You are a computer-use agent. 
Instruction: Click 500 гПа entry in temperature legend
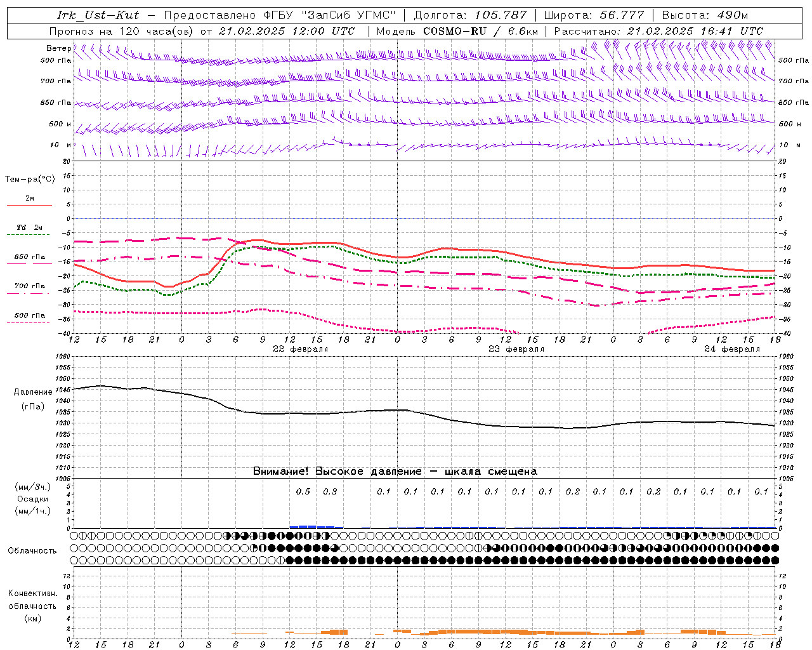[30, 315]
